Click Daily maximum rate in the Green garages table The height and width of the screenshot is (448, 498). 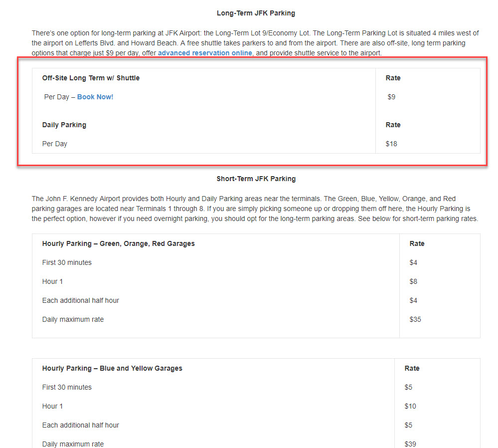(x=73, y=319)
